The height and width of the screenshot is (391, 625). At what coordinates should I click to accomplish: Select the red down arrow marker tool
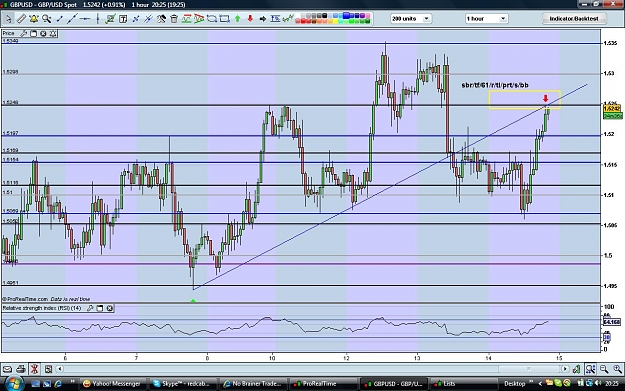(x=250, y=18)
